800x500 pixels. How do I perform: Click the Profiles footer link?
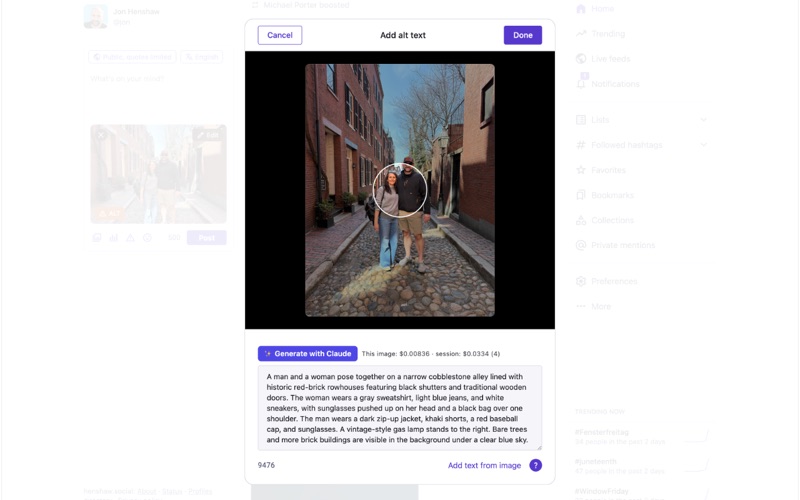tap(200, 491)
